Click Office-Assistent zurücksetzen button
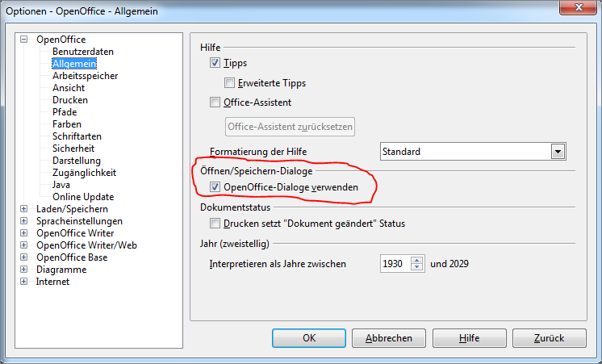 click(290, 127)
